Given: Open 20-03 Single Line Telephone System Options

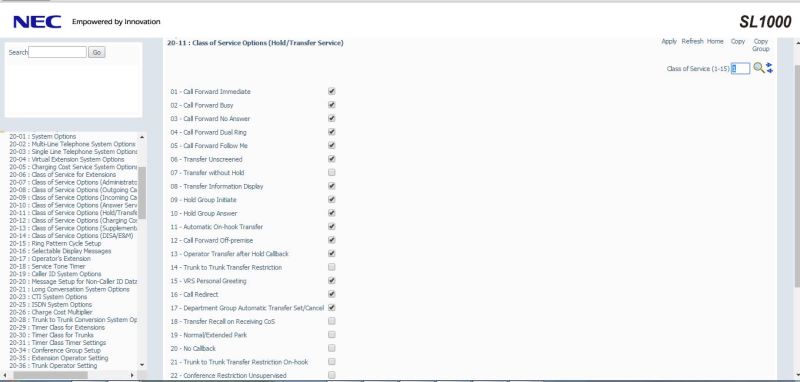Looking at the screenshot, I should [73, 152].
